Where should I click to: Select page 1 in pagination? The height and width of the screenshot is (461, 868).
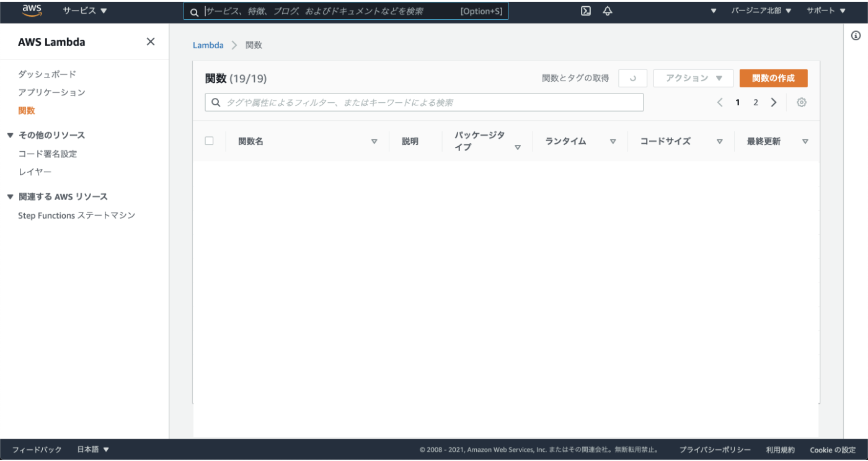(x=738, y=102)
